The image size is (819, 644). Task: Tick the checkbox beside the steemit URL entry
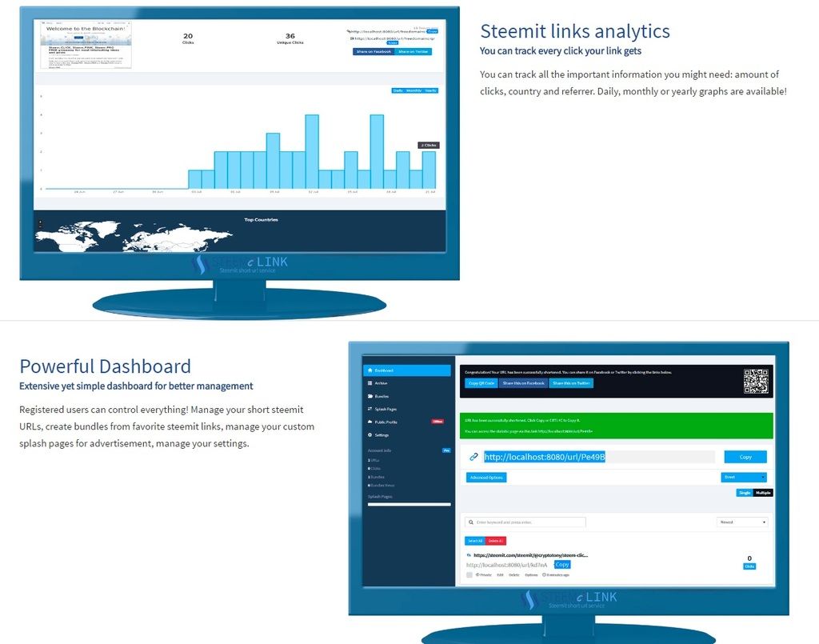(469, 574)
